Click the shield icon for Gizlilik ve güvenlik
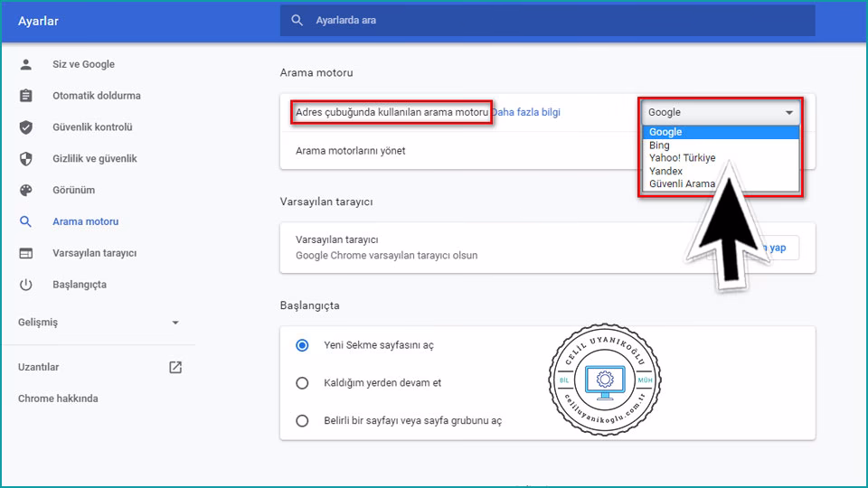The height and width of the screenshot is (488, 868). 26,159
